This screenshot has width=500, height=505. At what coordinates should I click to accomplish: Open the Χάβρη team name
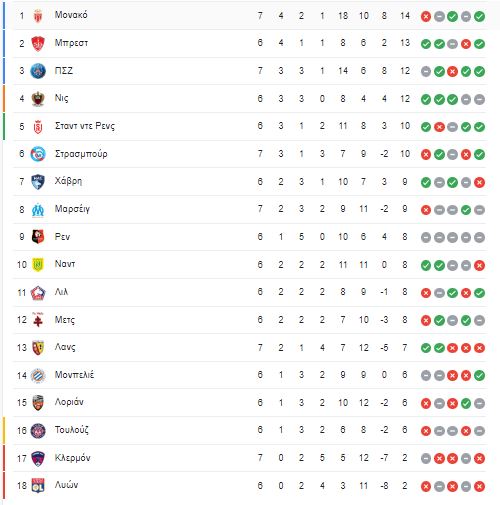tap(68, 181)
